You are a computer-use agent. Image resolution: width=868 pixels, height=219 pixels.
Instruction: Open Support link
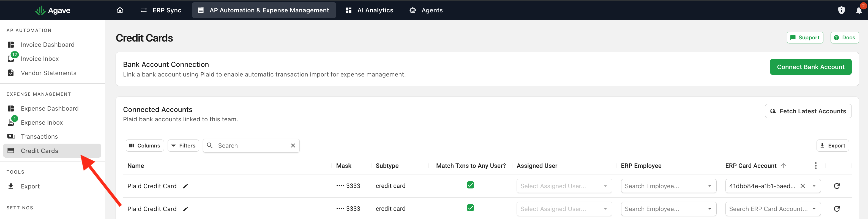(805, 38)
